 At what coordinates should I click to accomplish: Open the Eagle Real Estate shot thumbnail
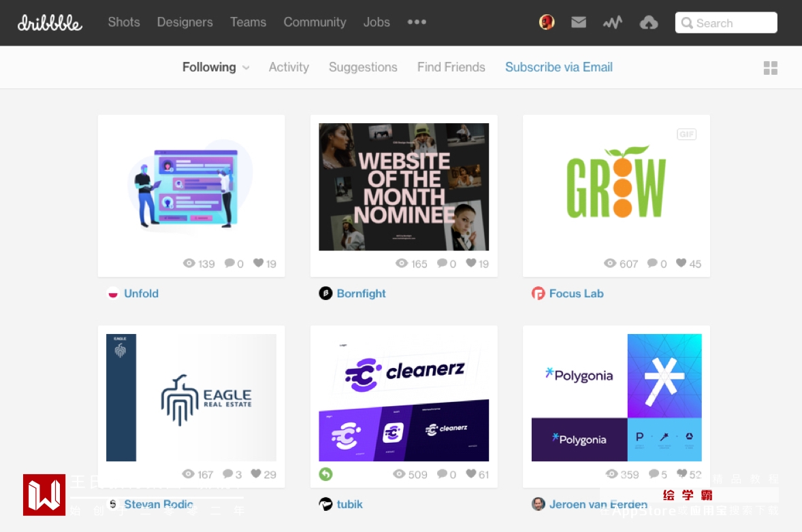click(191, 397)
